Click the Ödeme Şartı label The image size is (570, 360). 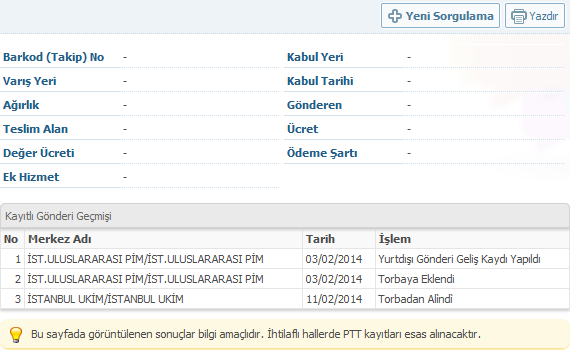(322, 153)
